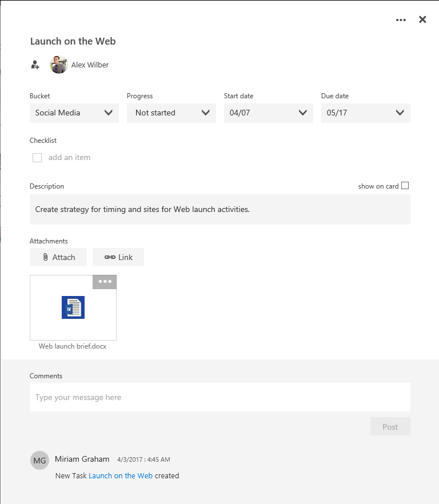Image resolution: width=439 pixels, height=504 pixels.
Task: Select the task description text area
Action: [x=219, y=209]
